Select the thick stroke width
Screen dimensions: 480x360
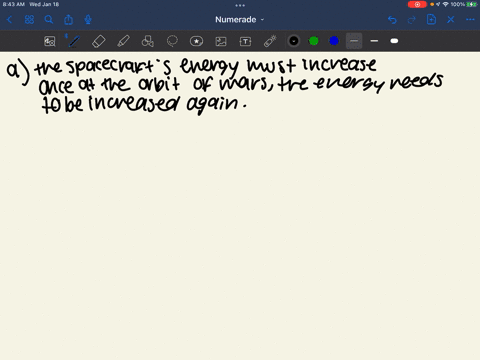pyautogui.click(x=394, y=41)
